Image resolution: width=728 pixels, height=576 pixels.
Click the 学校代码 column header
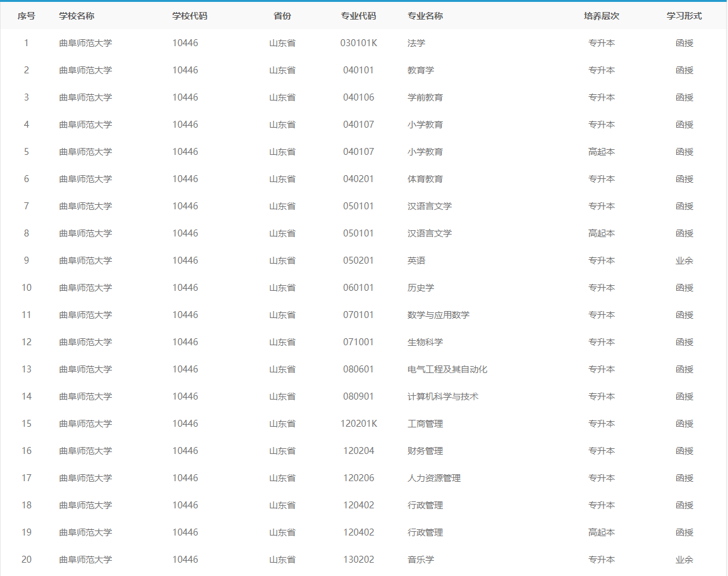[x=190, y=16]
